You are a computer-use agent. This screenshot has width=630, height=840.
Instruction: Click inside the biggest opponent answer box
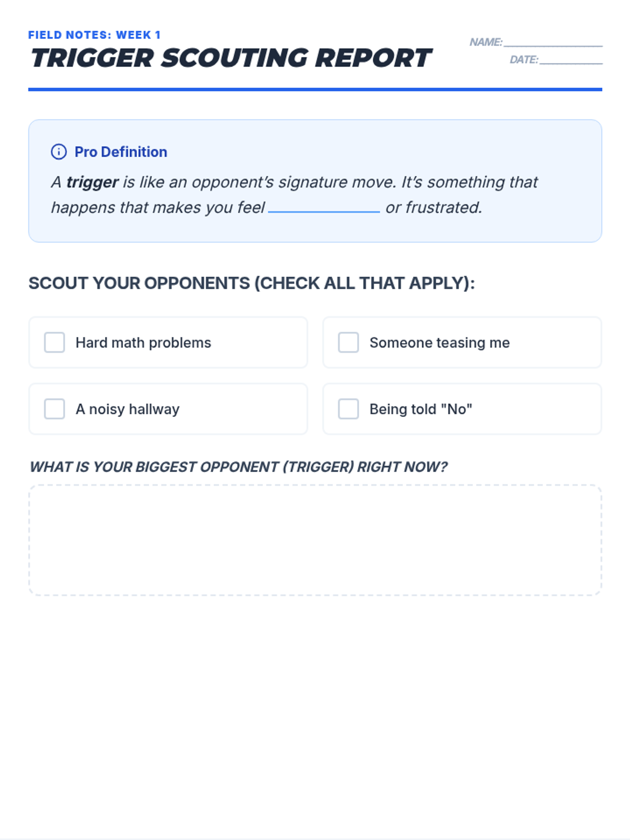point(315,540)
